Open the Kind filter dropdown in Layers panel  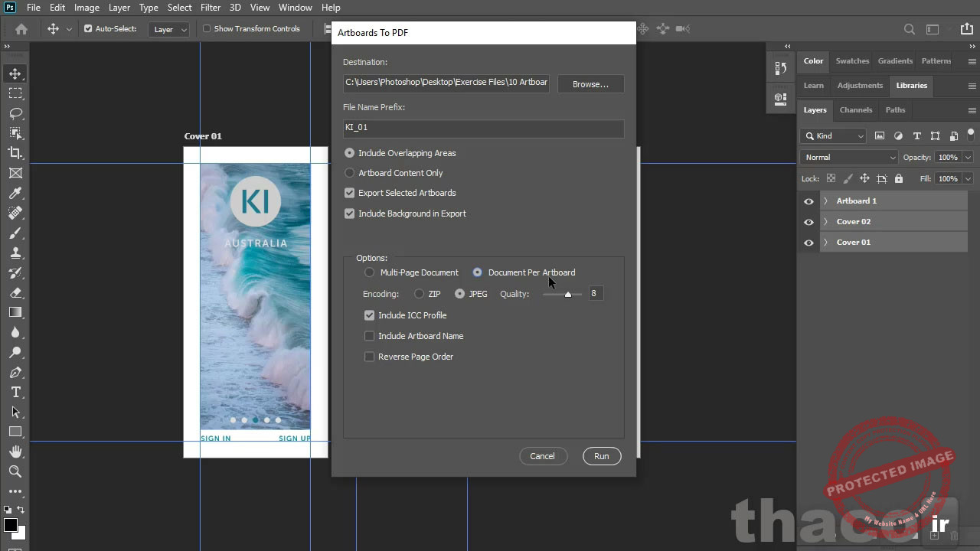click(x=833, y=135)
